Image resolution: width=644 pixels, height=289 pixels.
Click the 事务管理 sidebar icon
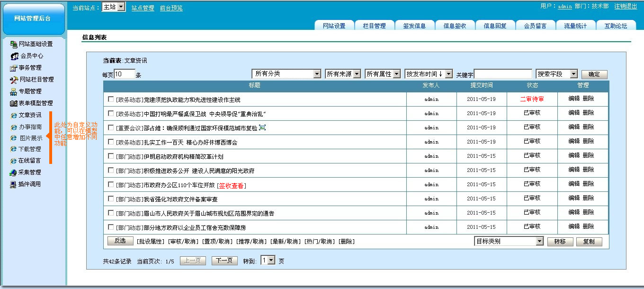coord(13,68)
